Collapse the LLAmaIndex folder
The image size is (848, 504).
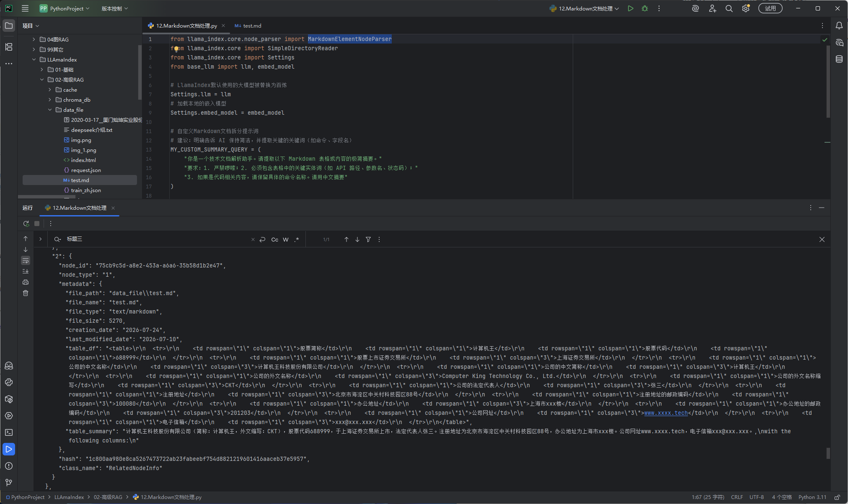34,59
